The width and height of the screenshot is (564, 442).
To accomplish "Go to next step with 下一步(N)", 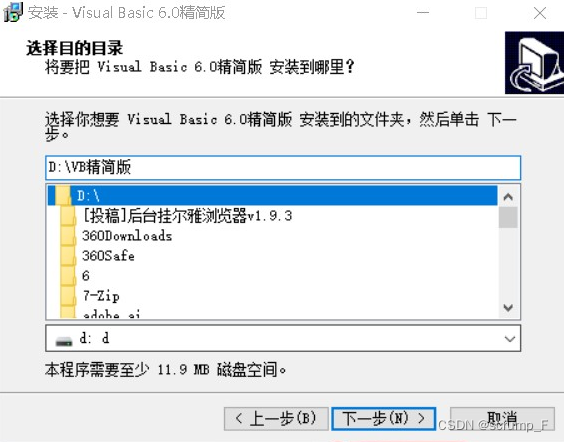I will [383, 419].
